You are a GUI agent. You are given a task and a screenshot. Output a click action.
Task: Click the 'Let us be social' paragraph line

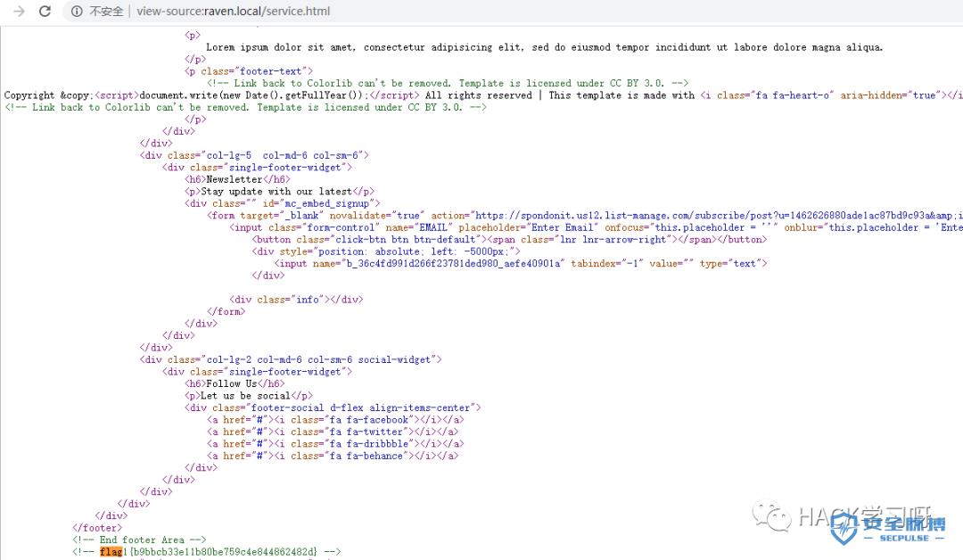click(x=249, y=396)
